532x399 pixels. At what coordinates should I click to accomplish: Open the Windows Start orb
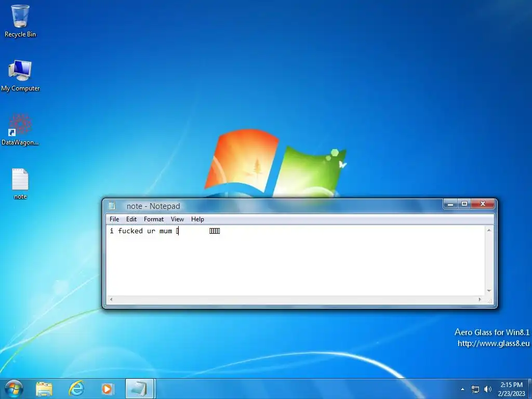(x=14, y=389)
